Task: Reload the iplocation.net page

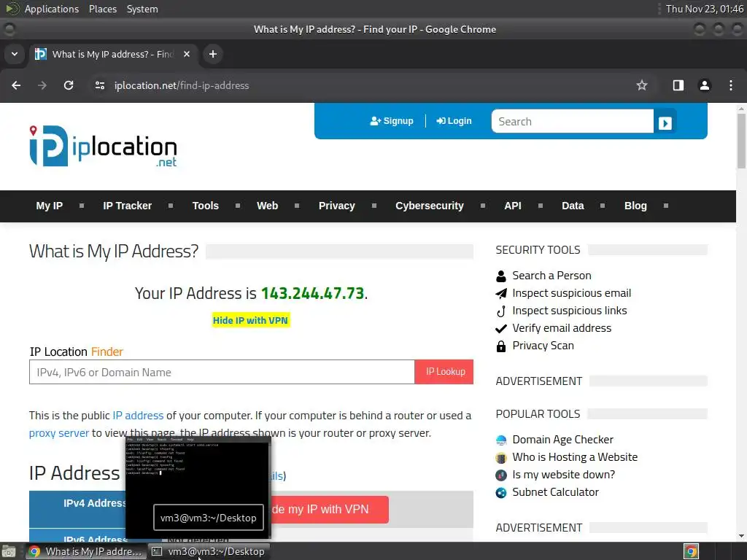Action: pyautogui.click(x=69, y=85)
